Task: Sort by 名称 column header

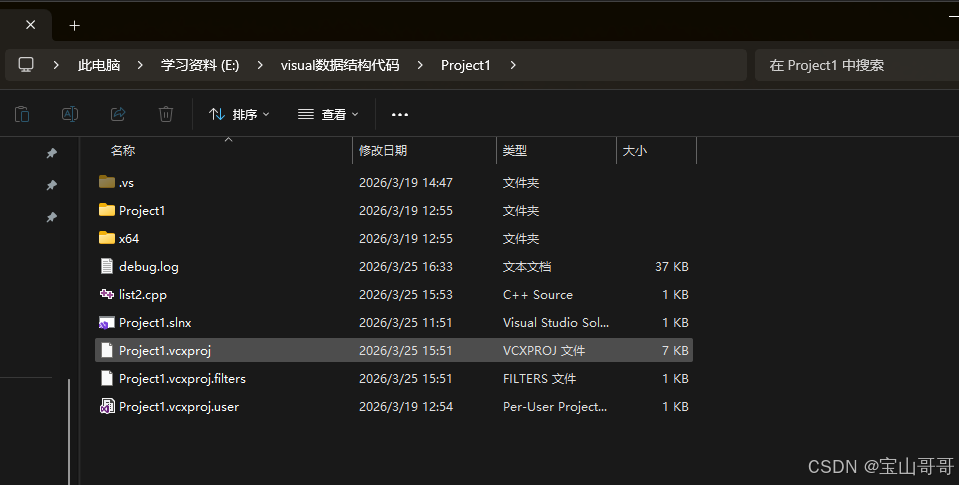Action: tap(123, 150)
